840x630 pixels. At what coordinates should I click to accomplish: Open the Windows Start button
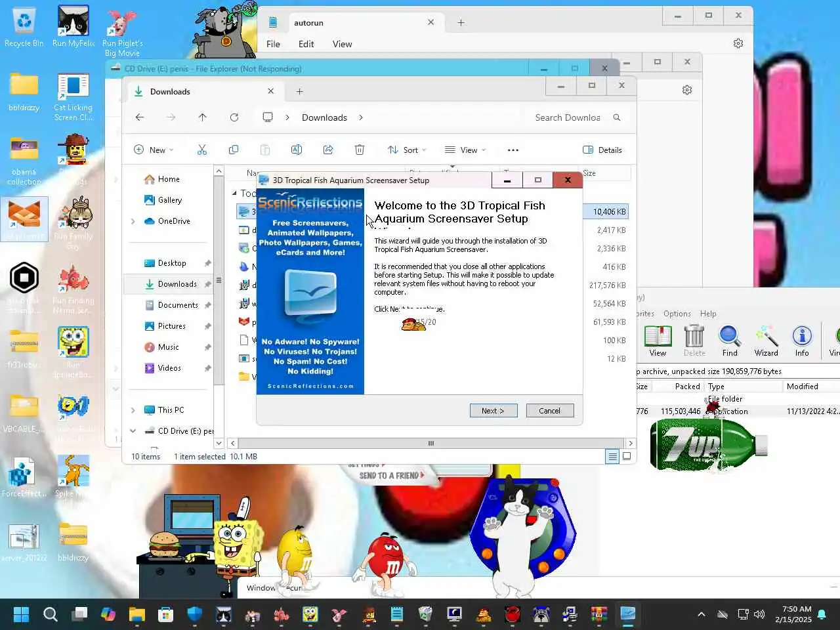pyautogui.click(x=21, y=615)
